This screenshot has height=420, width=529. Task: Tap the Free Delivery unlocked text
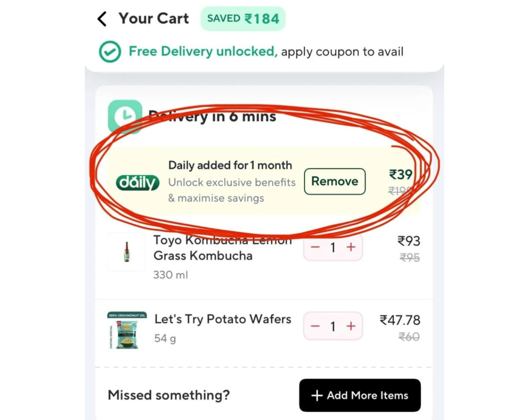click(203, 51)
